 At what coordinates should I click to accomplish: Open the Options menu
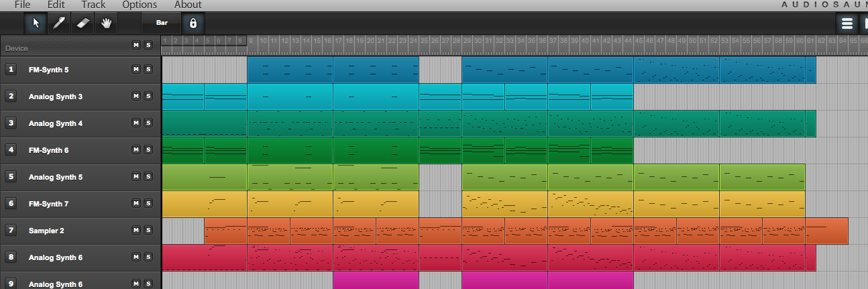point(140,5)
